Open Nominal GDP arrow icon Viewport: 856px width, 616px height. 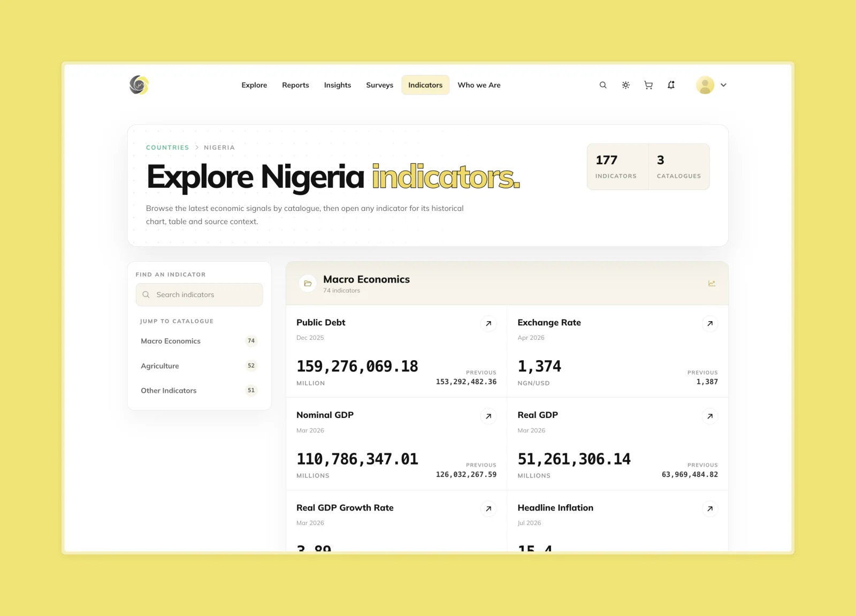point(488,416)
